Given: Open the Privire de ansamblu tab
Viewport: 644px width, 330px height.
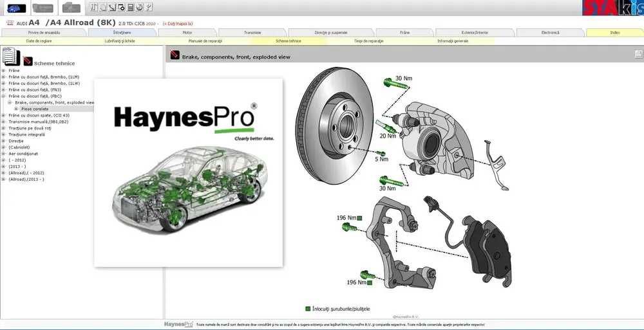Looking at the screenshot, I should [x=44, y=32].
